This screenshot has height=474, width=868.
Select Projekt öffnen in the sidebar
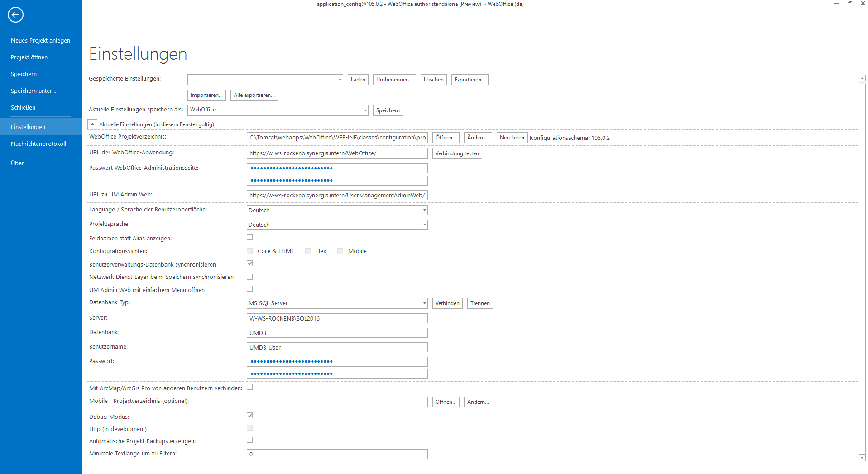coord(29,57)
